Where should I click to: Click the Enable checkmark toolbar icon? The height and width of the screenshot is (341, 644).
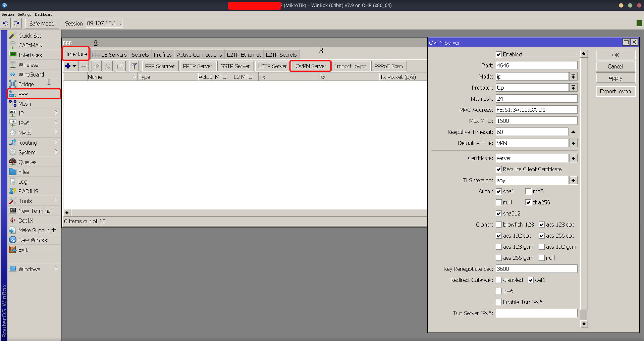(96, 66)
